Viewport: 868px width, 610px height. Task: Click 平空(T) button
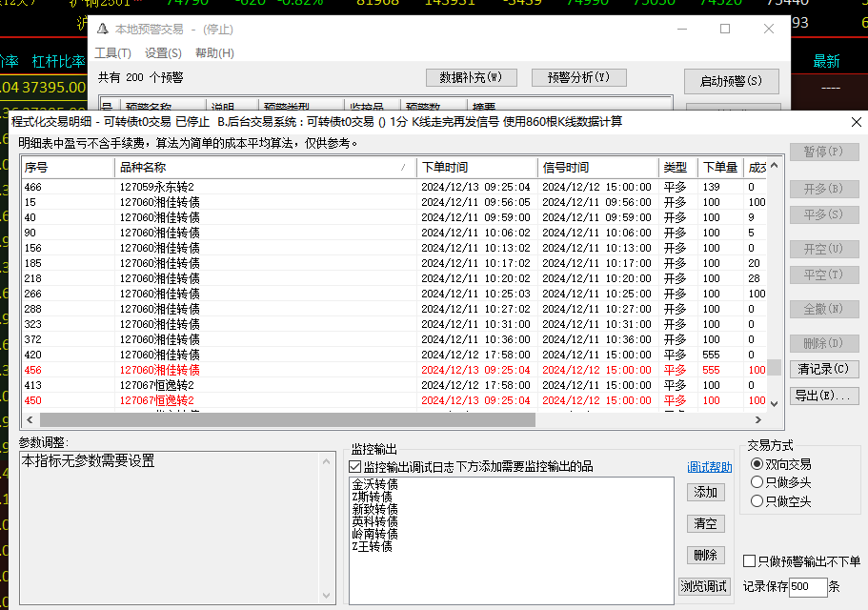824,274
